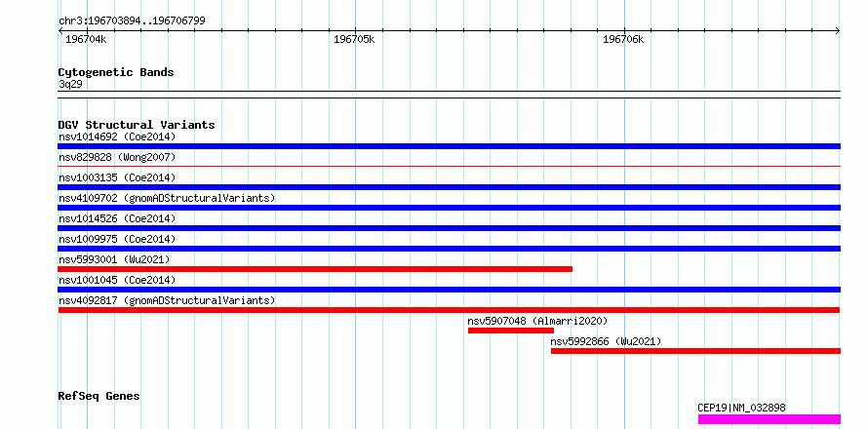
Task: Select the short red nsv5907048 bar
Action: [511, 331]
